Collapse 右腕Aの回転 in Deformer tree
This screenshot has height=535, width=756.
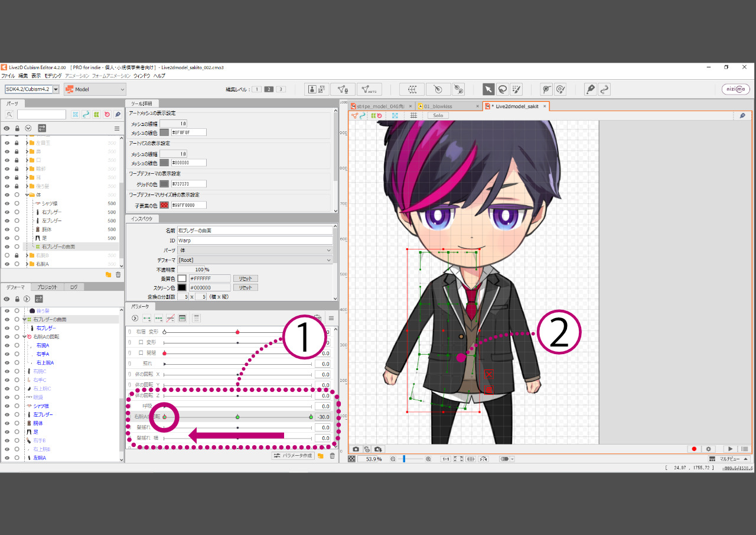point(24,336)
